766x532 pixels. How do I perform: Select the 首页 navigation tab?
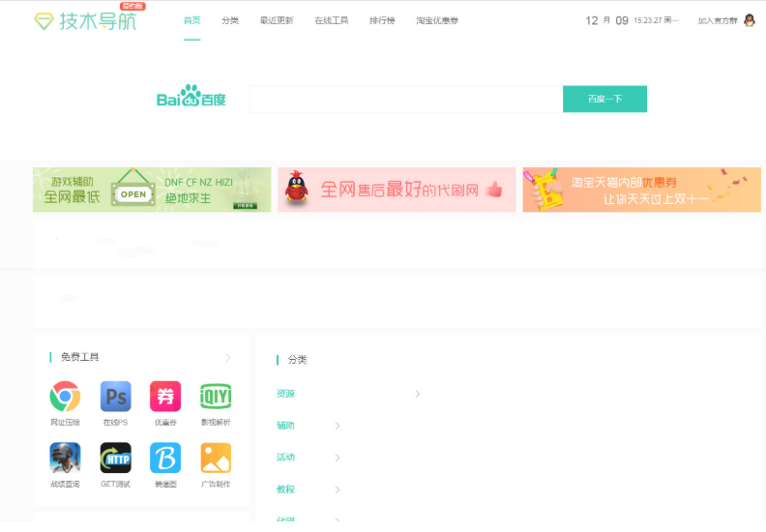[192, 20]
